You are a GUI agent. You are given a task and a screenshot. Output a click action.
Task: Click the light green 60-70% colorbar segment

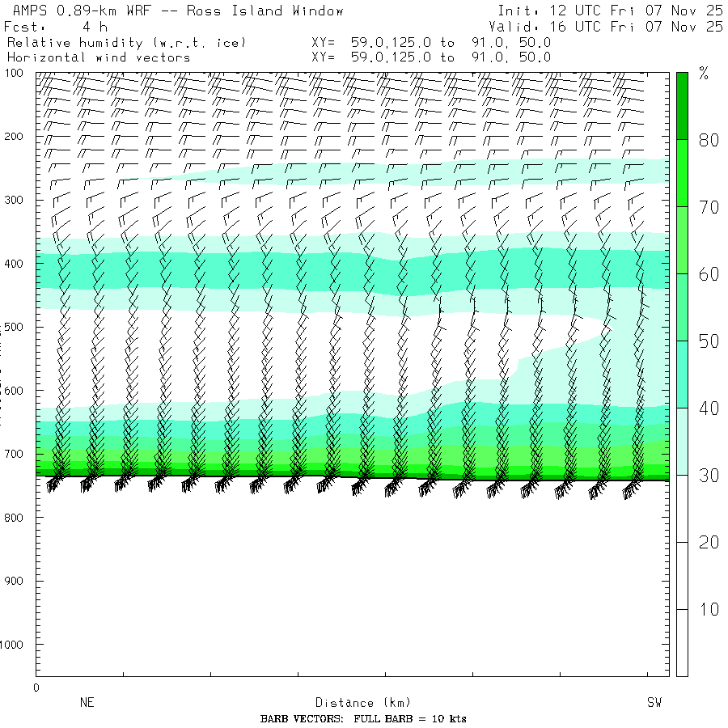[682, 240]
